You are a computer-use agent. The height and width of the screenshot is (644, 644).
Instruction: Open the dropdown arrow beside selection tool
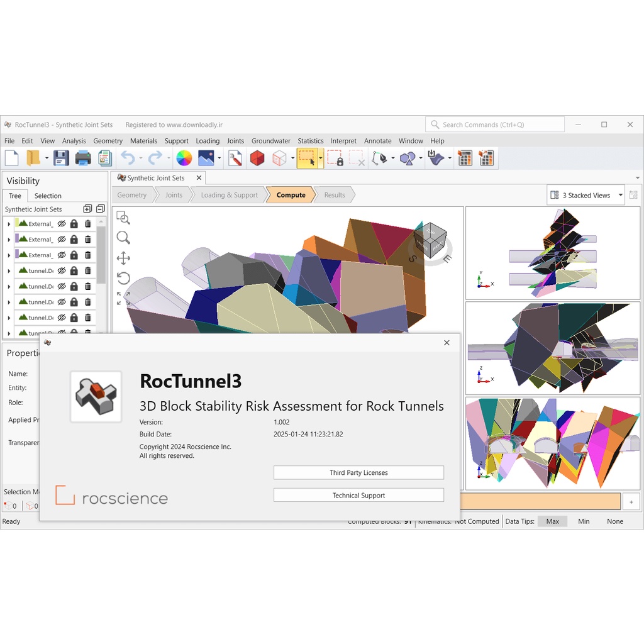pyautogui.click(x=320, y=158)
